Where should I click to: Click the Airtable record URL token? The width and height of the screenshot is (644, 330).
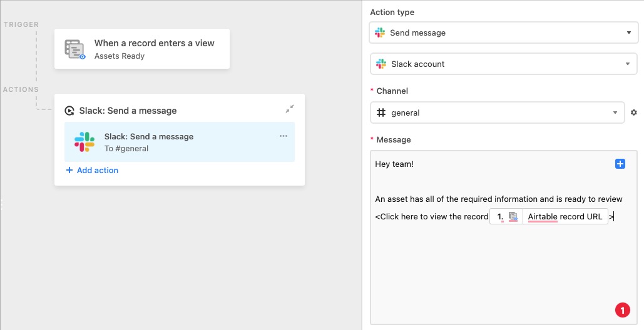pos(565,216)
